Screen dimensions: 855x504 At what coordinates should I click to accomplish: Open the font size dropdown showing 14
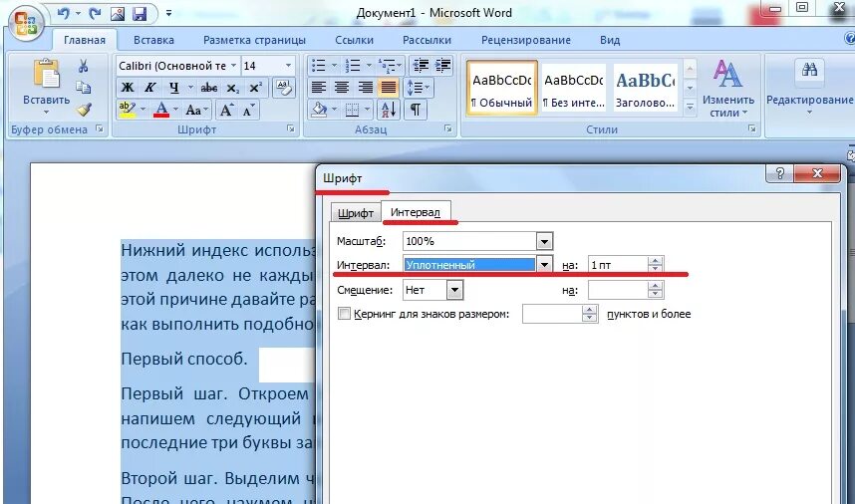coord(288,66)
